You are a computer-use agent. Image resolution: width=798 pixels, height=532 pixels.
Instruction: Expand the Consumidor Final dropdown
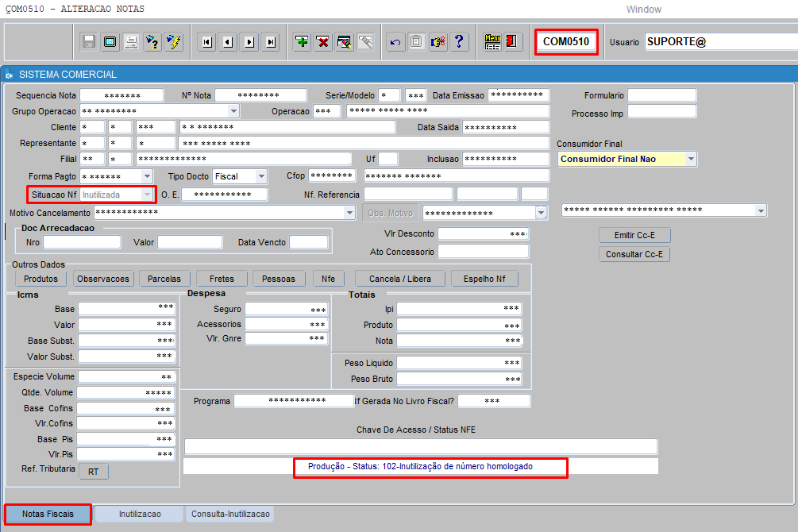point(691,159)
